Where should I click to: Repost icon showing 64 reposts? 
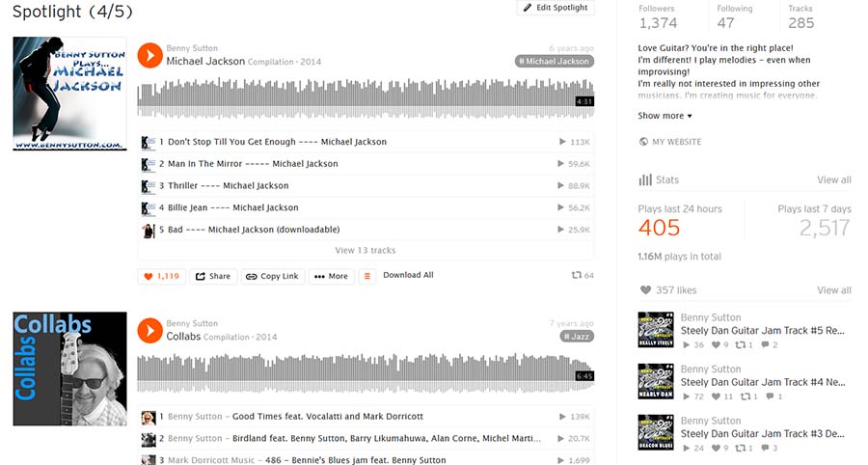tap(583, 275)
